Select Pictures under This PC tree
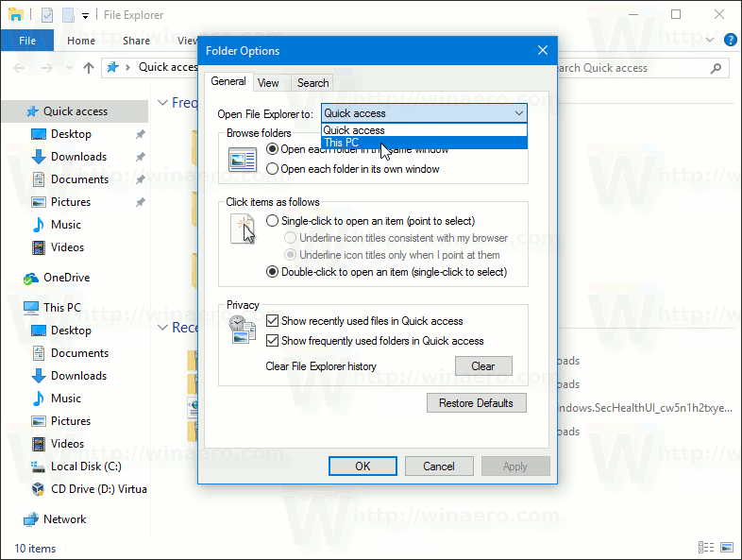742x560 pixels. coord(71,421)
